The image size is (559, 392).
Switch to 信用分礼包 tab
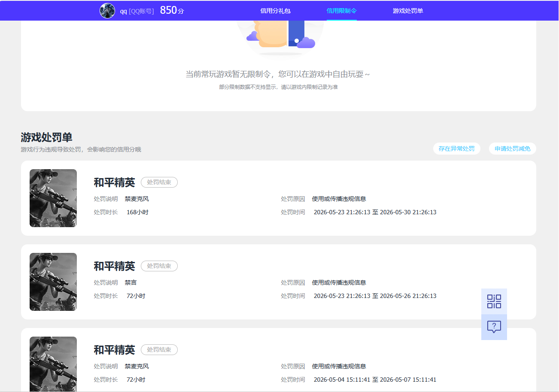point(276,11)
